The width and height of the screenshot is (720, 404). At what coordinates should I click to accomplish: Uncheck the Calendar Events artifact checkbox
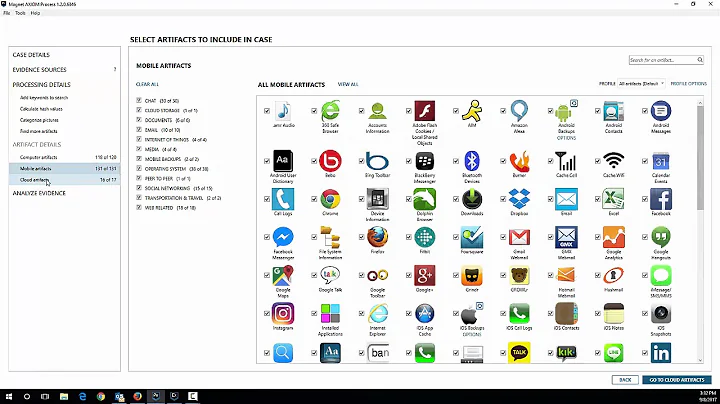pyautogui.click(x=645, y=161)
